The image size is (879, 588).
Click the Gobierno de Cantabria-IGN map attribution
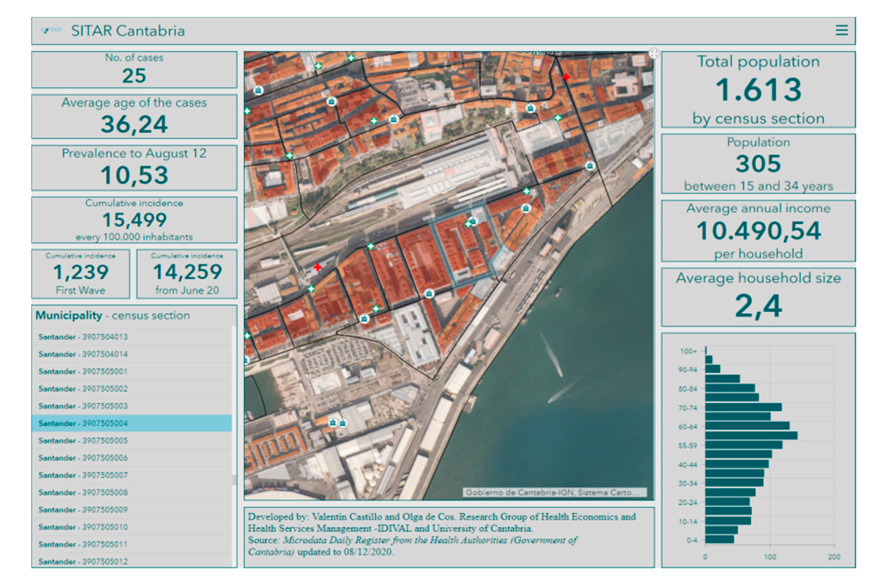click(554, 492)
